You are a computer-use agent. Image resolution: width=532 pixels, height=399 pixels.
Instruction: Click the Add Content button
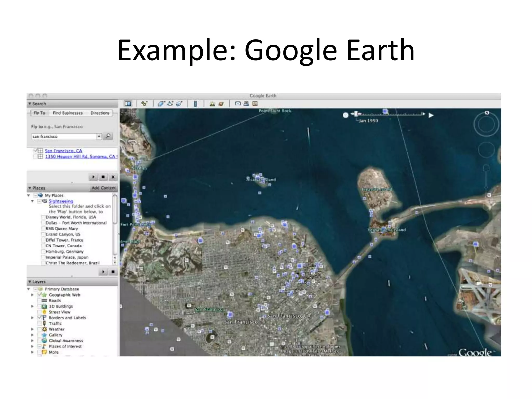(103, 188)
